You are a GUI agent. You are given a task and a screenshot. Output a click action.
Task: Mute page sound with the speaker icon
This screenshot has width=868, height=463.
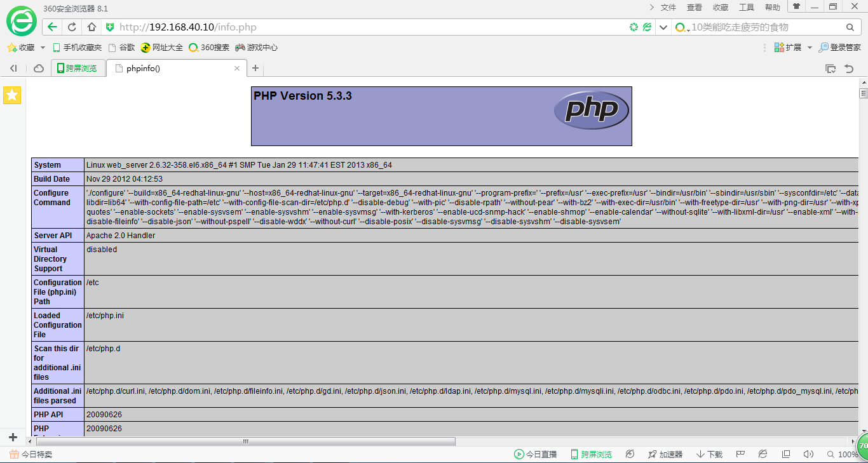(808, 454)
